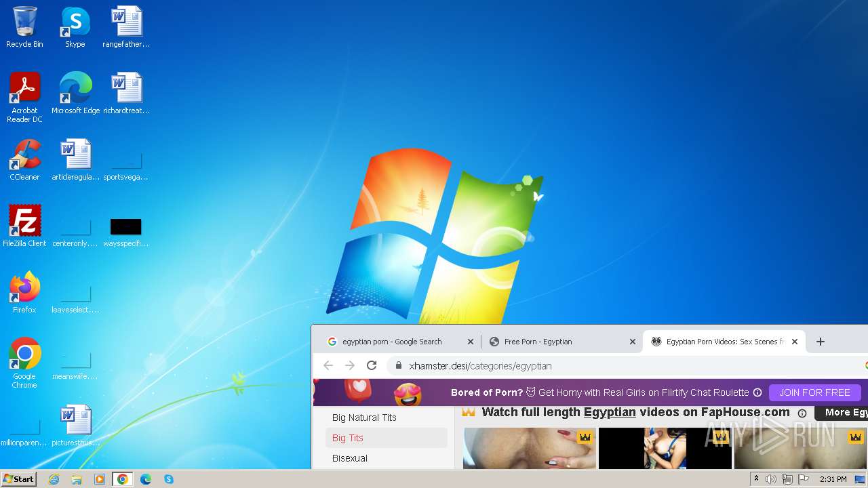Click the FapHouse.com heading link
This screenshot has height=488, width=868.
tap(635, 412)
